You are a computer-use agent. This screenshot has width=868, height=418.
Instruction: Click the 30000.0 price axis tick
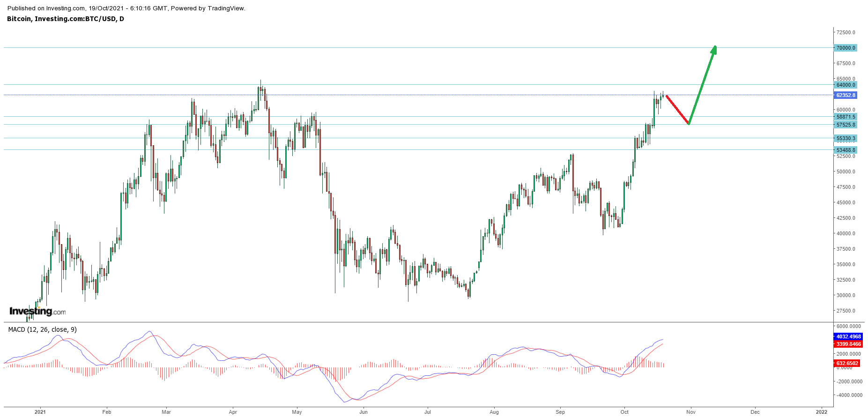click(x=846, y=295)
